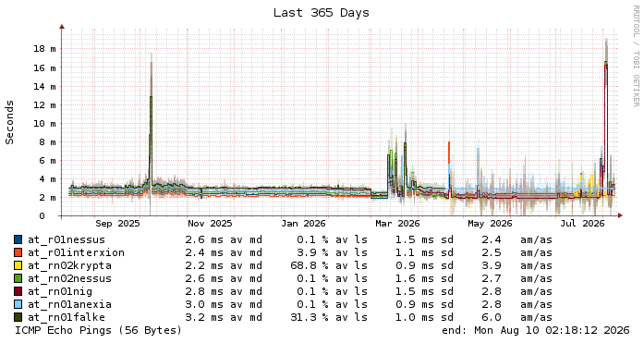Click the at_r01interxion orange legend swatch
Image resolution: width=644 pixels, height=343 pixels.
pos(18,252)
